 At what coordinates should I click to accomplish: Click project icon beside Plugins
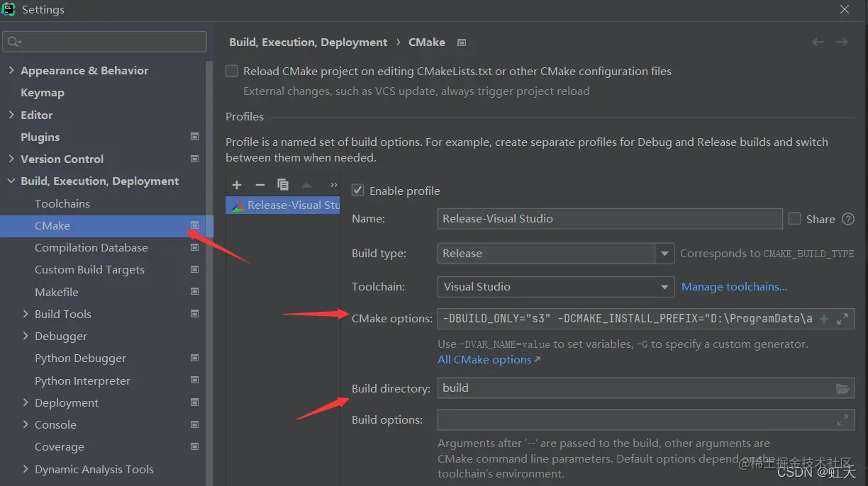coord(195,137)
